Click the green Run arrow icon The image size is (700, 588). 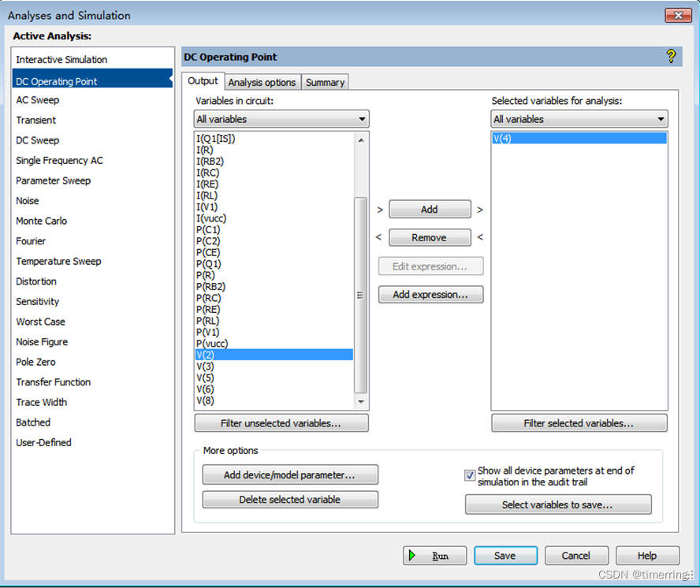tap(412, 556)
